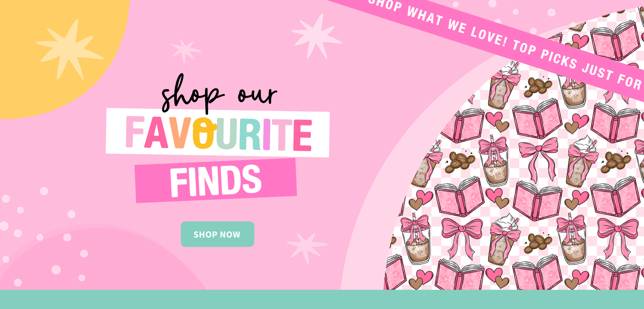644x309 pixels.
Task: Click the yellow letter O in FAVOURITE
Action: [203, 133]
